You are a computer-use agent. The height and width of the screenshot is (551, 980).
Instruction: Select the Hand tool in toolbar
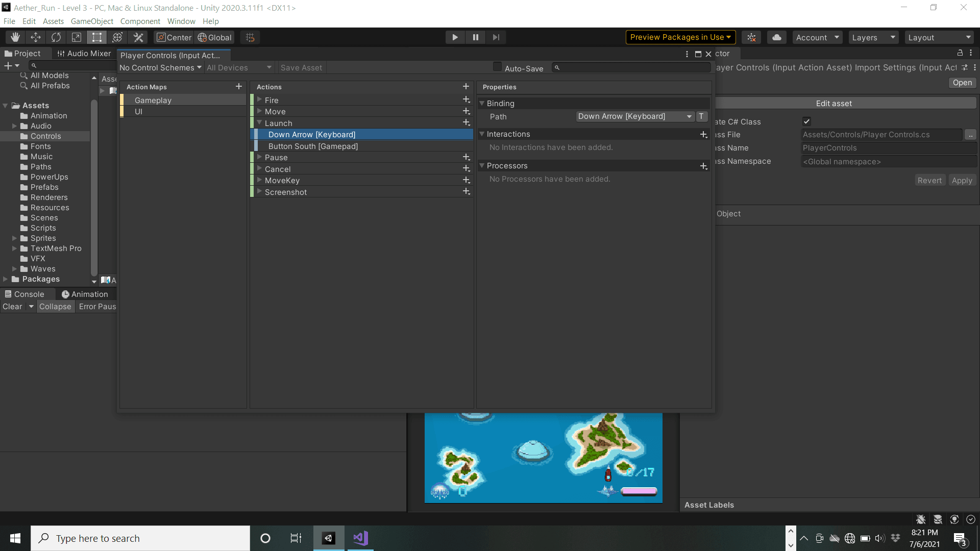pos(15,37)
